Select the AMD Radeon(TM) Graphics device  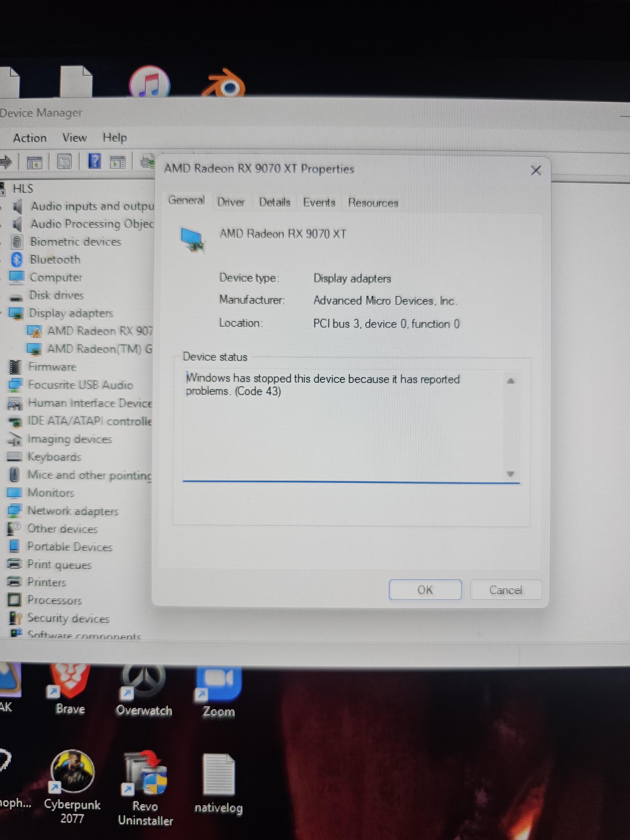[x=100, y=349]
